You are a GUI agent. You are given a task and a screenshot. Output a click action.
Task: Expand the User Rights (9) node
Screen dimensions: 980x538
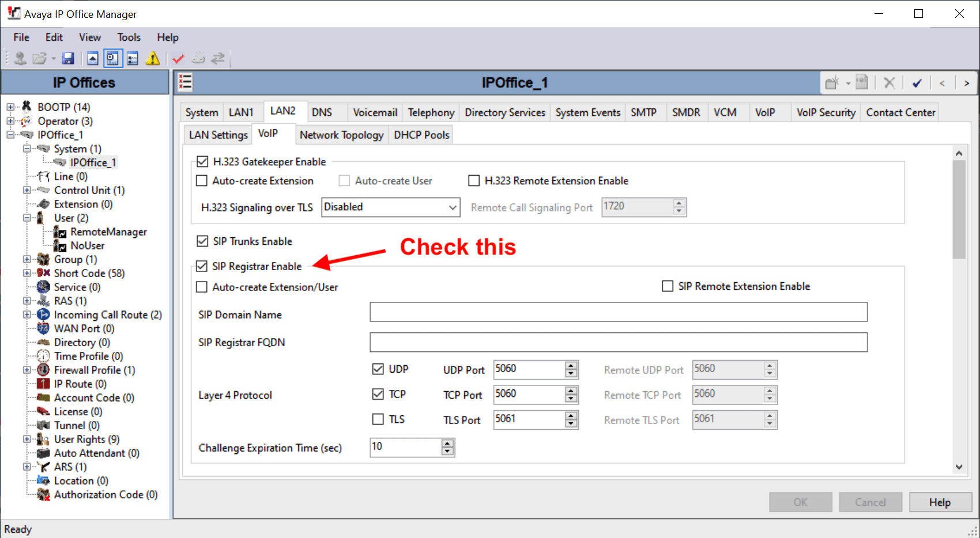[x=27, y=439]
